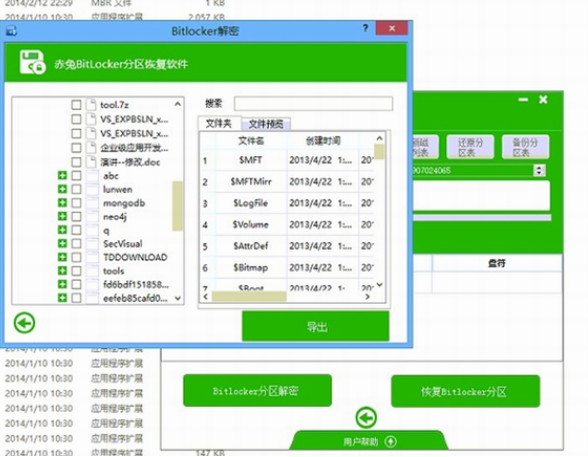Click the app icon in dialog title bar
Viewport: 588px width, 457px height.
pyautogui.click(x=11, y=30)
